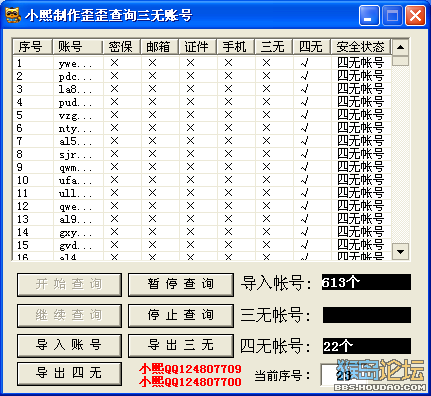Minimize the 小黑制作 window
This screenshot has height=396, width=431.
(x=369, y=15)
